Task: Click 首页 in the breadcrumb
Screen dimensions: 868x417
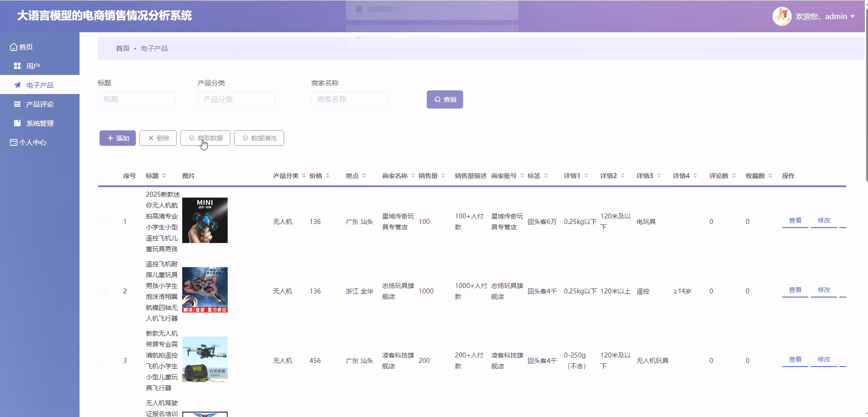Action: 123,48
